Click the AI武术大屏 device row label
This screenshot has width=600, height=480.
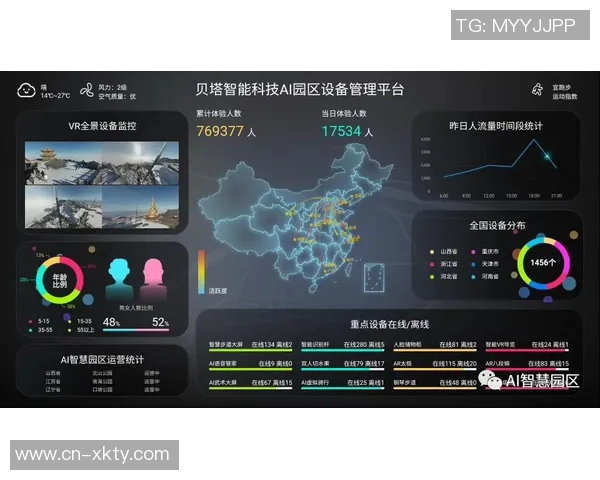(223, 382)
